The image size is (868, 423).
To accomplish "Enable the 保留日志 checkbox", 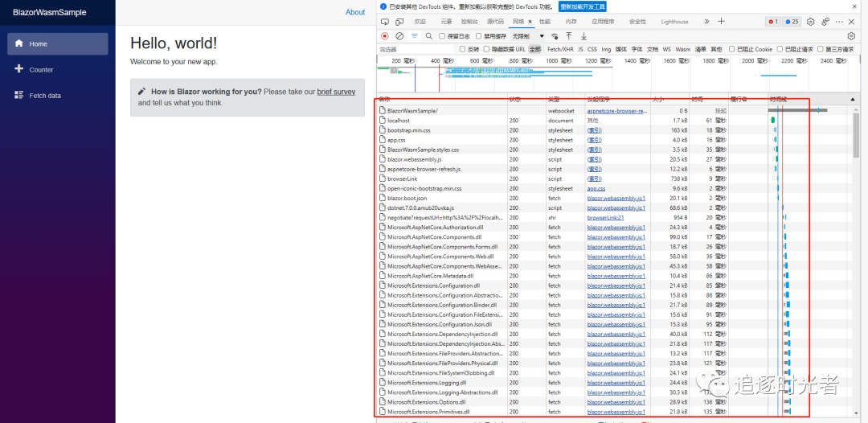I will point(442,36).
